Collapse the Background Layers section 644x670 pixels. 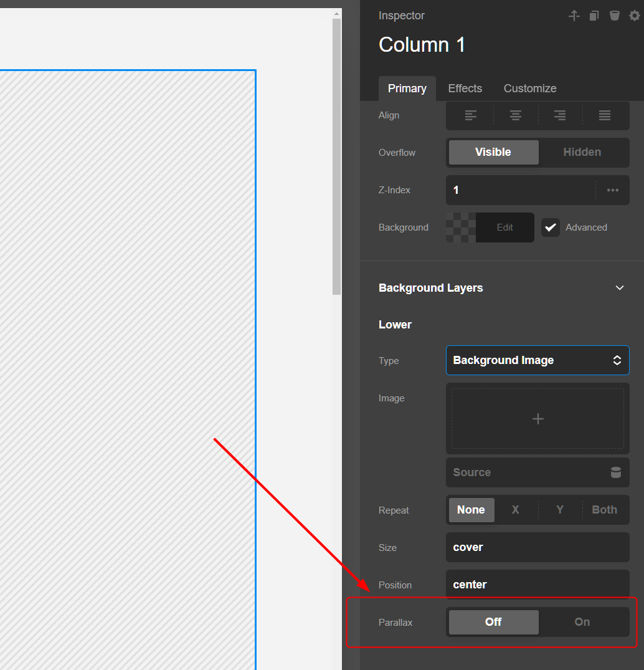tap(619, 288)
